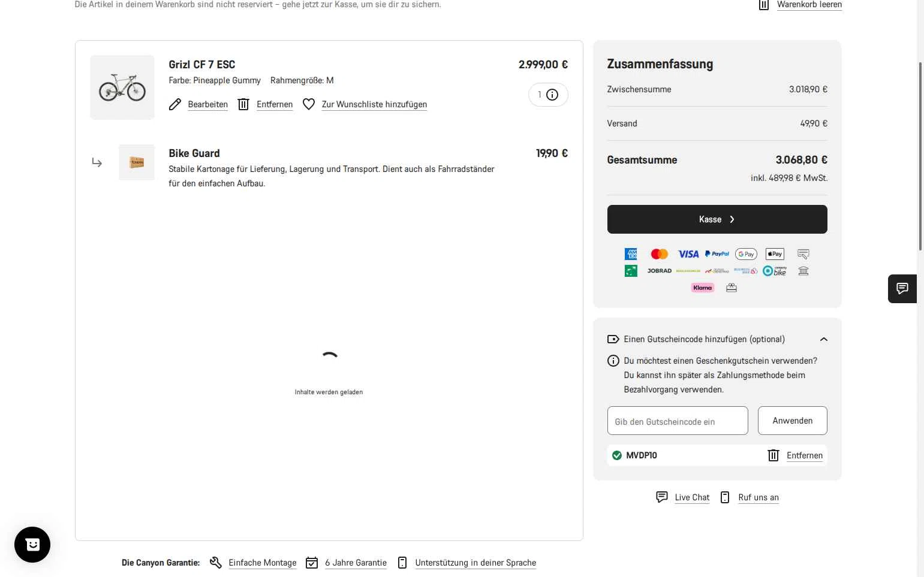The height and width of the screenshot is (577, 924).
Task: Click the VISA payment icon
Action: tap(688, 254)
